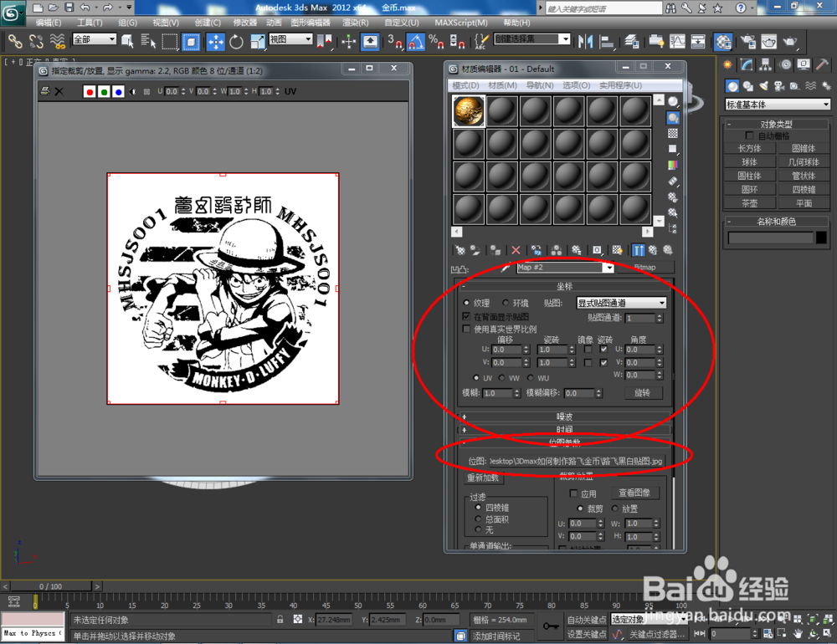Click the Link selection tool
837x644 pixels.
[x=15, y=42]
